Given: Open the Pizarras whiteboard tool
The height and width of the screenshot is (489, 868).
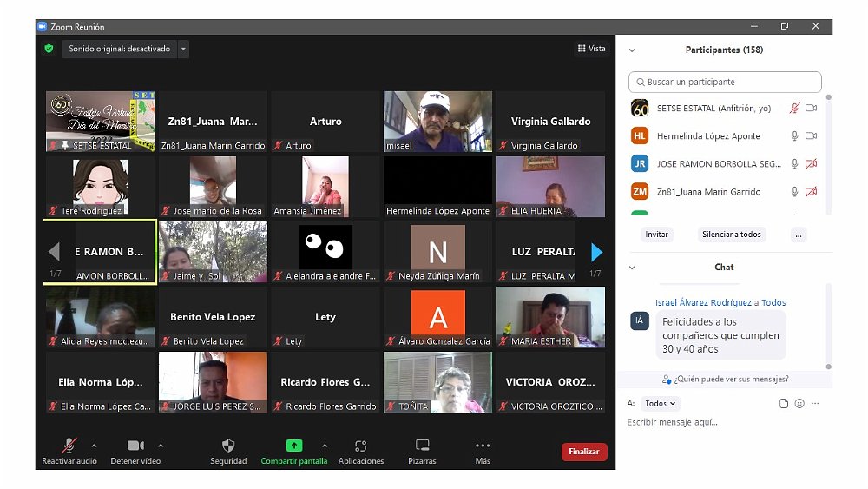Looking at the screenshot, I should click(x=422, y=446).
